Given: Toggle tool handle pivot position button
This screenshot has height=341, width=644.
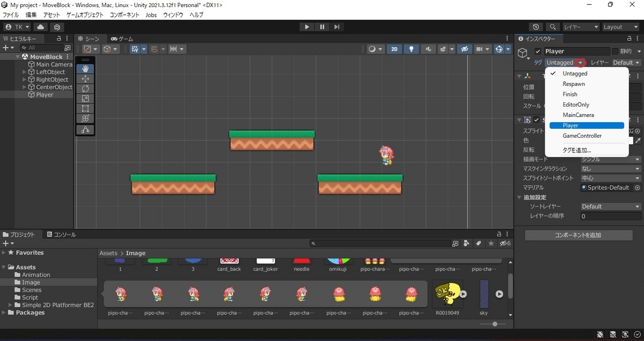Looking at the screenshot, I should point(90,49).
